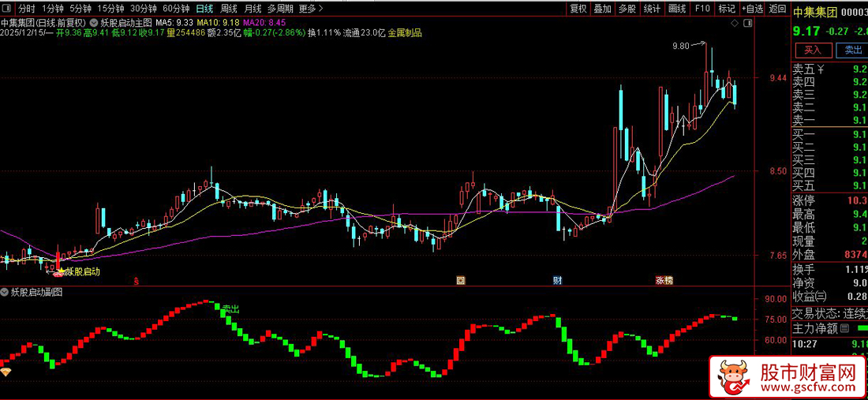Click the diamond icon above the chart

[735, 24]
